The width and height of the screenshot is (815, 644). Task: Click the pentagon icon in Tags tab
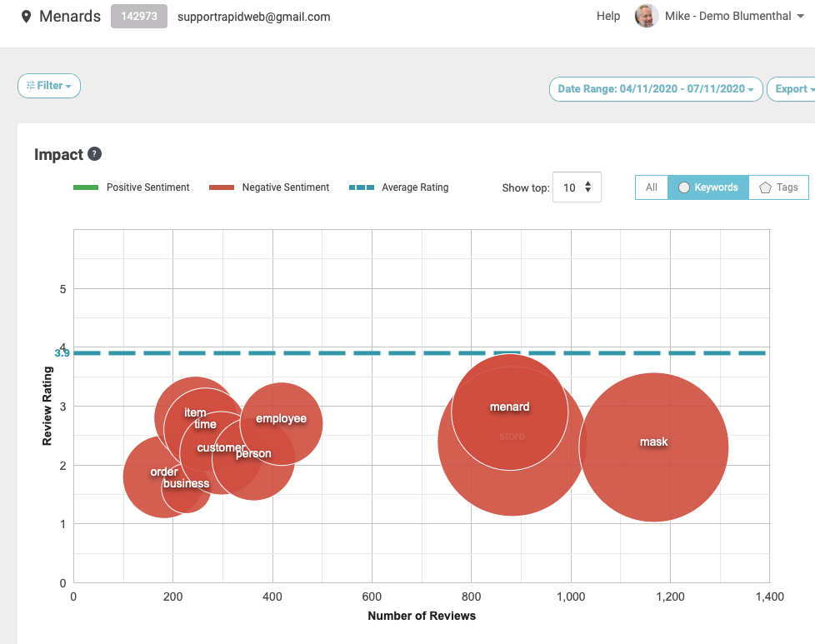click(x=765, y=187)
